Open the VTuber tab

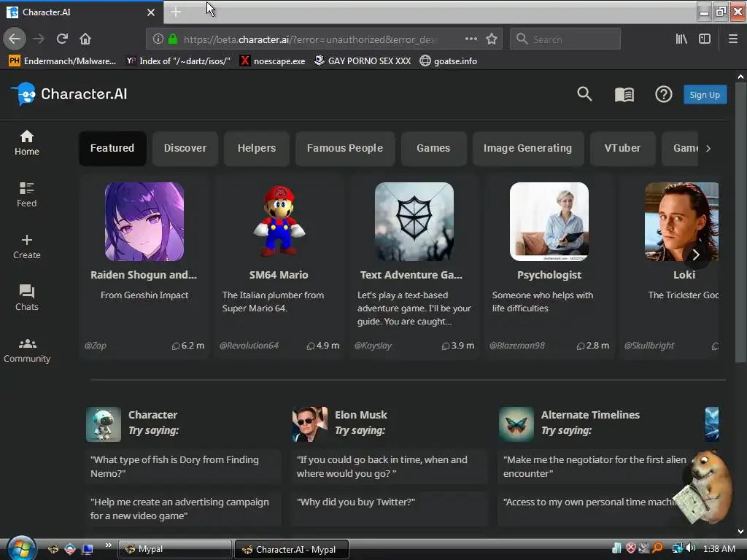[623, 148]
